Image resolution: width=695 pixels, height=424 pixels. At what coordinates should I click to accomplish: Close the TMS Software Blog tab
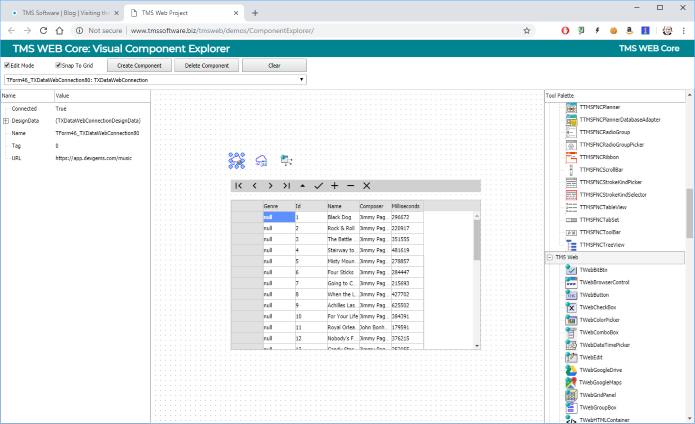(x=117, y=13)
